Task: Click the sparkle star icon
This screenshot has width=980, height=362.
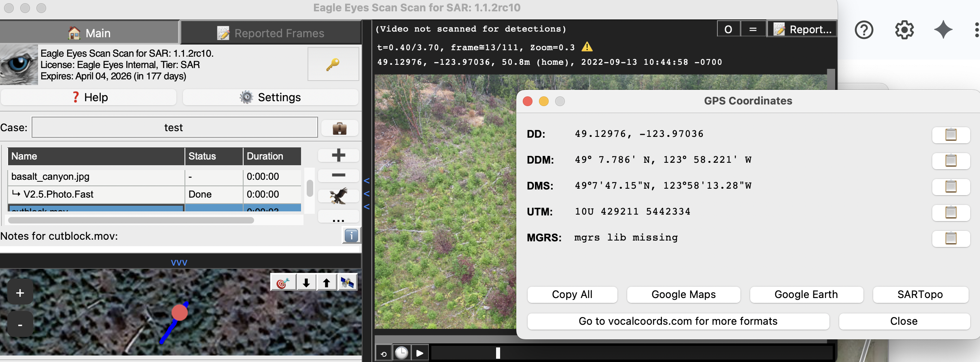Action: pos(943,30)
